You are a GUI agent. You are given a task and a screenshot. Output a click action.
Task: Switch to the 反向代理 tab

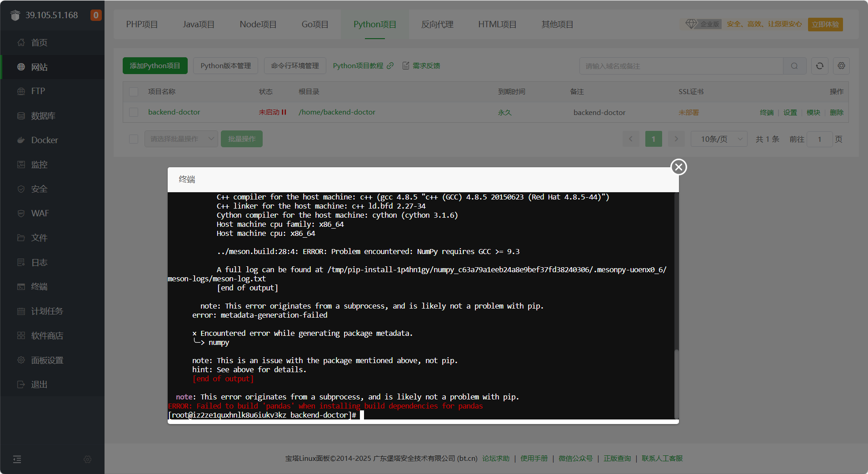437,25
